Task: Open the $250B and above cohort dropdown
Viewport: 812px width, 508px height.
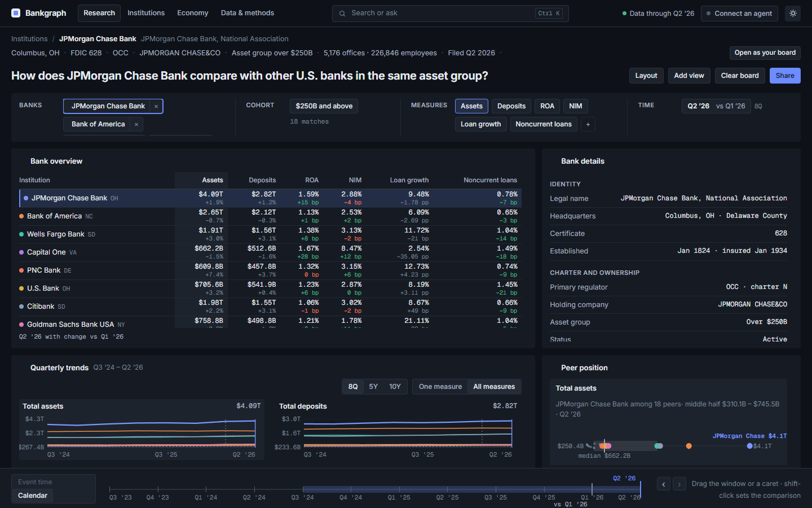Action: [324, 106]
